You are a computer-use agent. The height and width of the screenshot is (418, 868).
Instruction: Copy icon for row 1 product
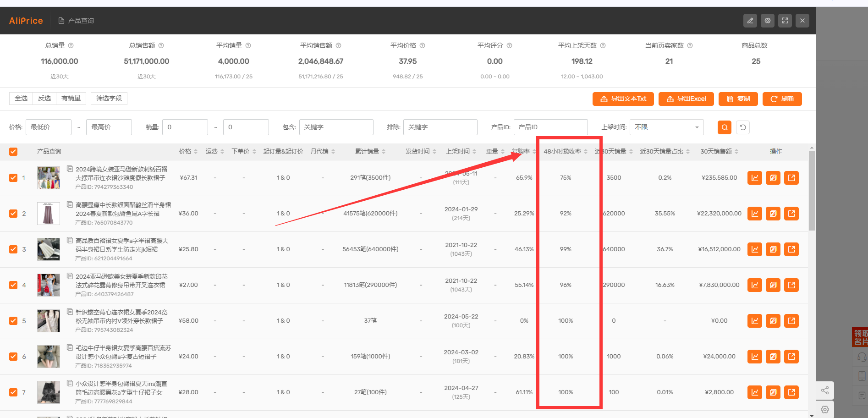(x=773, y=178)
